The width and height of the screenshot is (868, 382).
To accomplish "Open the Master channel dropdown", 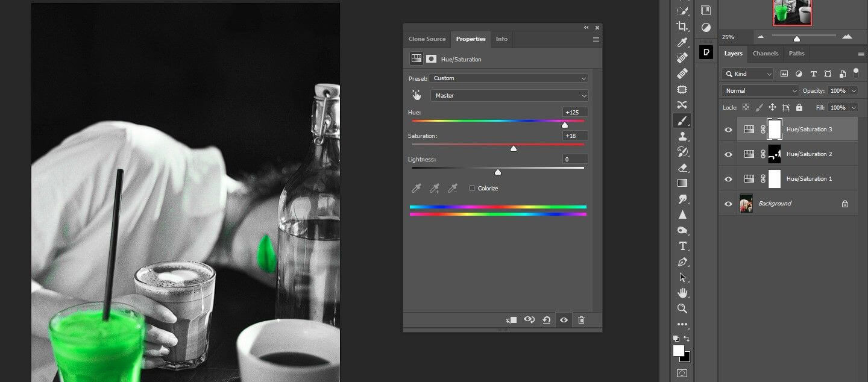I will pos(509,95).
